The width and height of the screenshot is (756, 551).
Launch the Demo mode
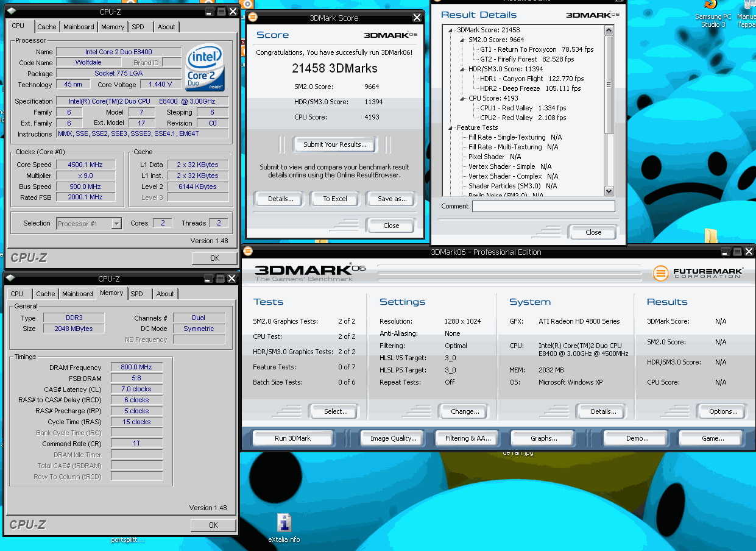tap(637, 438)
